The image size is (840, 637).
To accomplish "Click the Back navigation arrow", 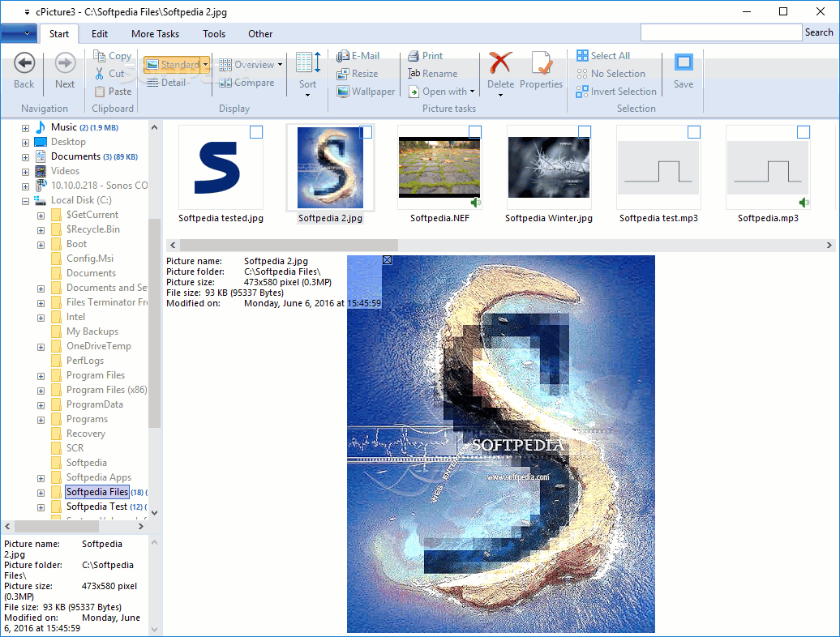I will tap(24, 63).
